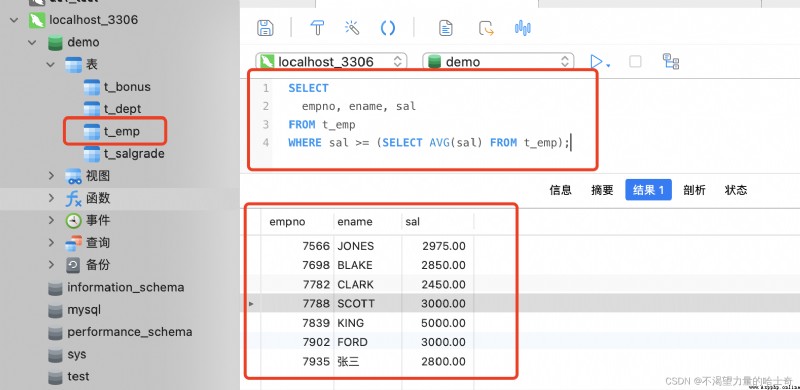Click the explain plan tree icon

tap(671, 61)
